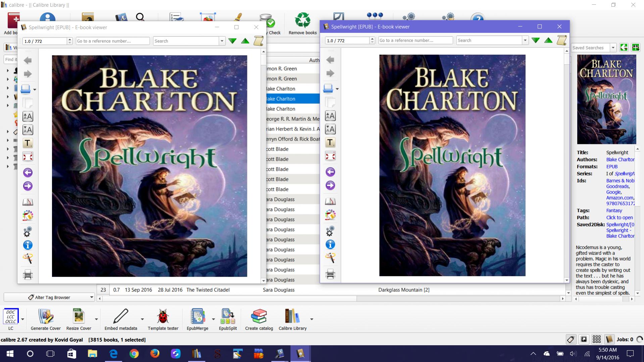
Task: Click the book list horizontal scrollbar
Action: pos(331,298)
